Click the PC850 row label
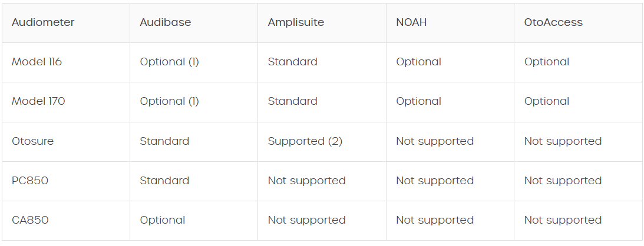The width and height of the screenshot is (644, 246). pos(30,181)
